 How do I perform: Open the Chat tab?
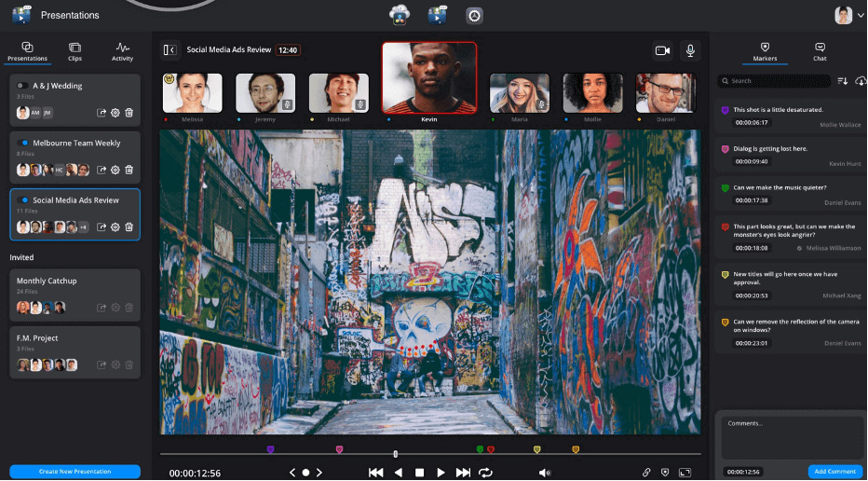click(820, 51)
